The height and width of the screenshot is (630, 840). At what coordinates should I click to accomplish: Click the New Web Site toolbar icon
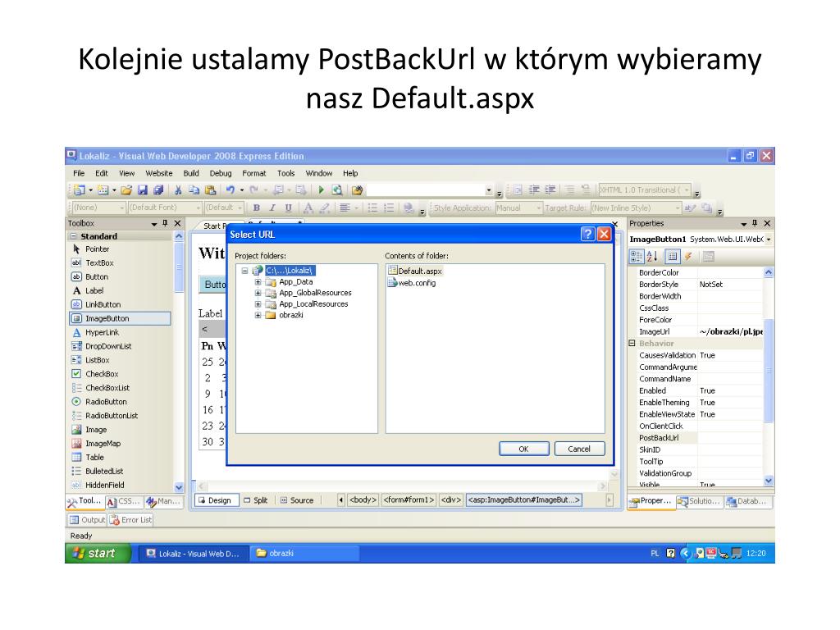coord(80,190)
